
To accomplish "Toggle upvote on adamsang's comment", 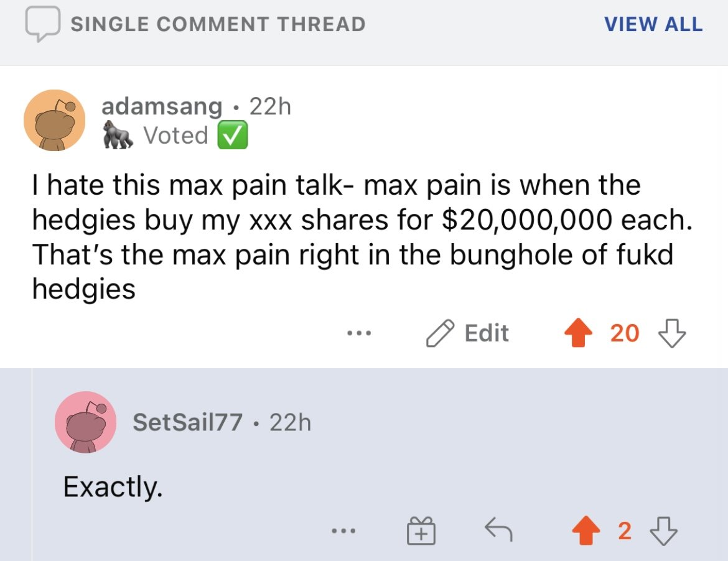I will (x=578, y=333).
